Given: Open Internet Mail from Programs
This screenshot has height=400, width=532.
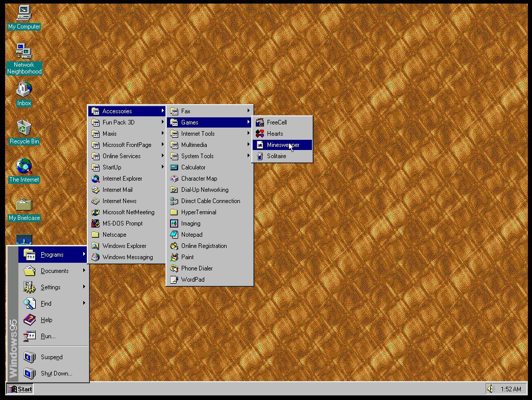Looking at the screenshot, I should click(127, 189).
